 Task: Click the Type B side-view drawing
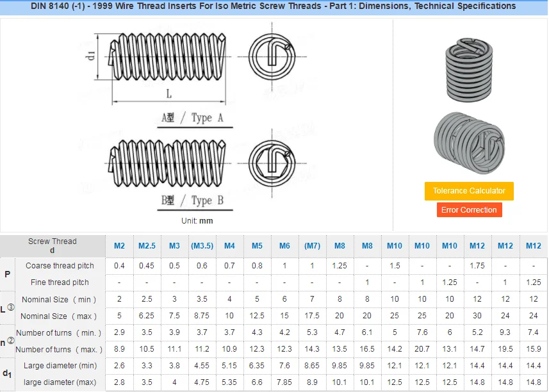click(167, 159)
